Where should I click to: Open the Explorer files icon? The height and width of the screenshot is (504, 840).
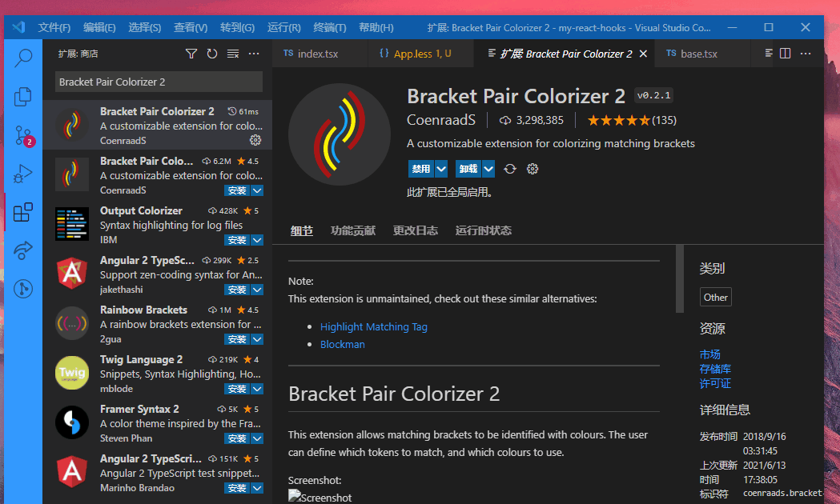23,97
